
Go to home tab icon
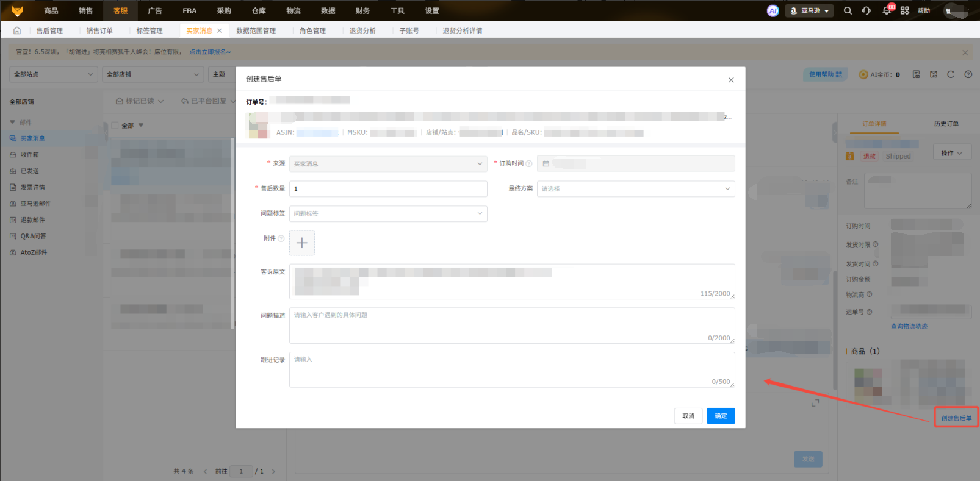(17, 30)
